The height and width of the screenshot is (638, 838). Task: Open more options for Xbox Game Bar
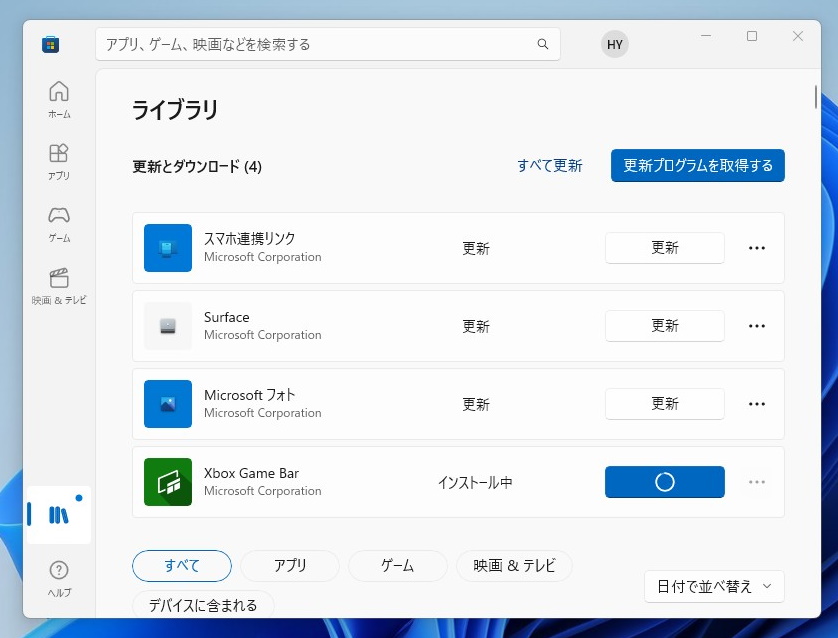tap(757, 482)
